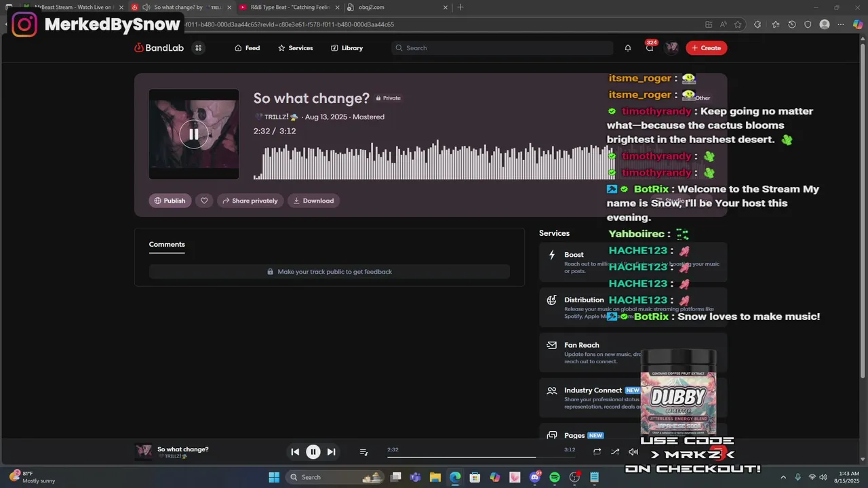Click Read aloud in address bar
The width and height of the screenshot is (868, 488).
(724, 24)
